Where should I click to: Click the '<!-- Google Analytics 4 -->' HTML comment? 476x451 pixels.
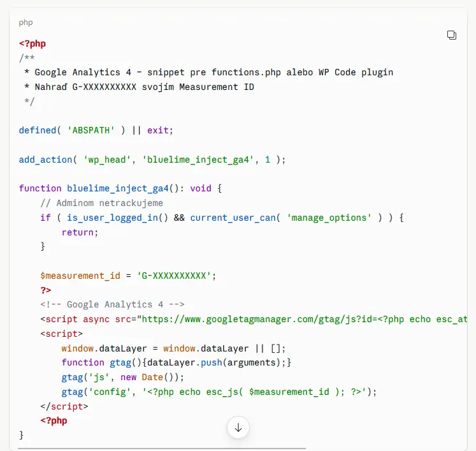112,304
